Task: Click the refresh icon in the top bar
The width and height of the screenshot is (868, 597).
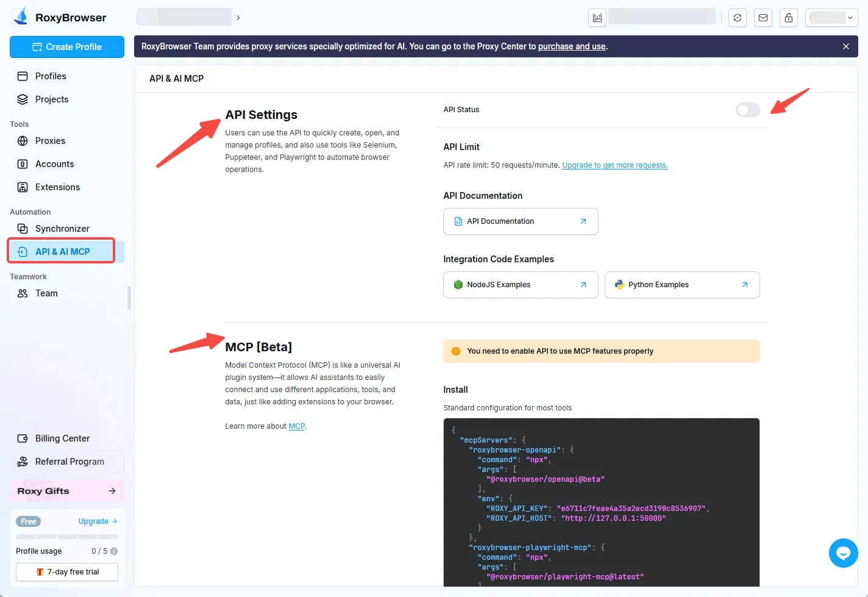Action: (738, 18)
